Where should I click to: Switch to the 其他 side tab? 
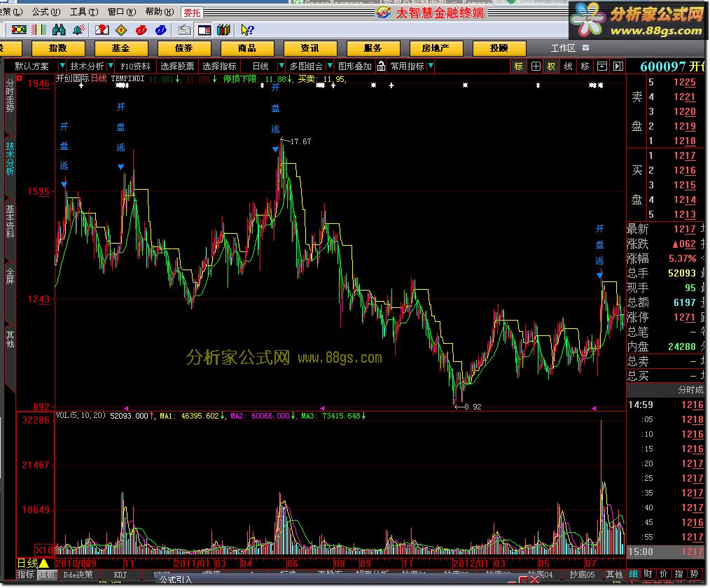coord(10,339)
